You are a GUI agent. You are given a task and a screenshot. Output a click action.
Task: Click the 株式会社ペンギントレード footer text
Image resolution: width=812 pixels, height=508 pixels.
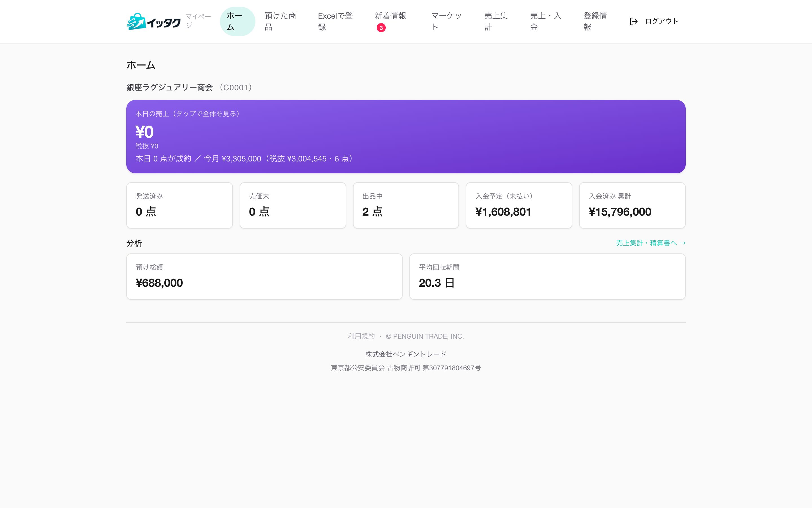coord(406,354)
